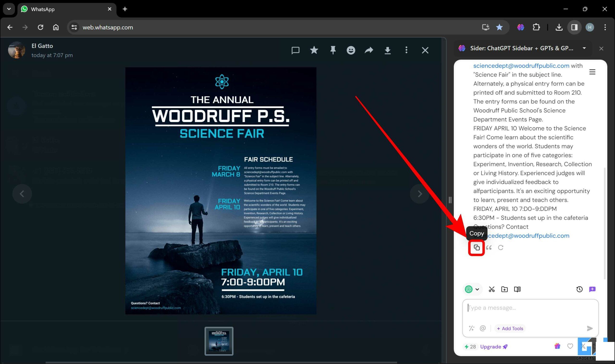Viewport: 615px width, 364px height.
Task: Click the download message icon in toolbar
Action: [387, 50]
